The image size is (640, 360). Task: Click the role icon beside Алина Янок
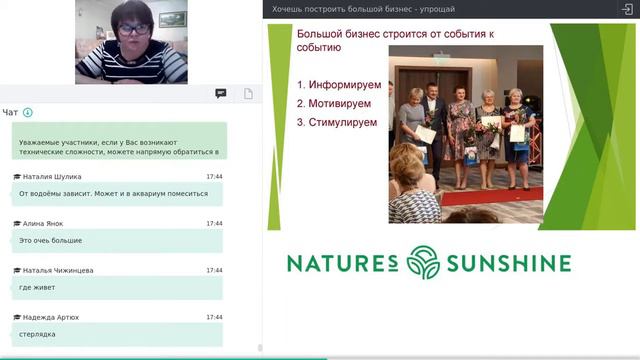pyautogui.click(x=17, y=224)
